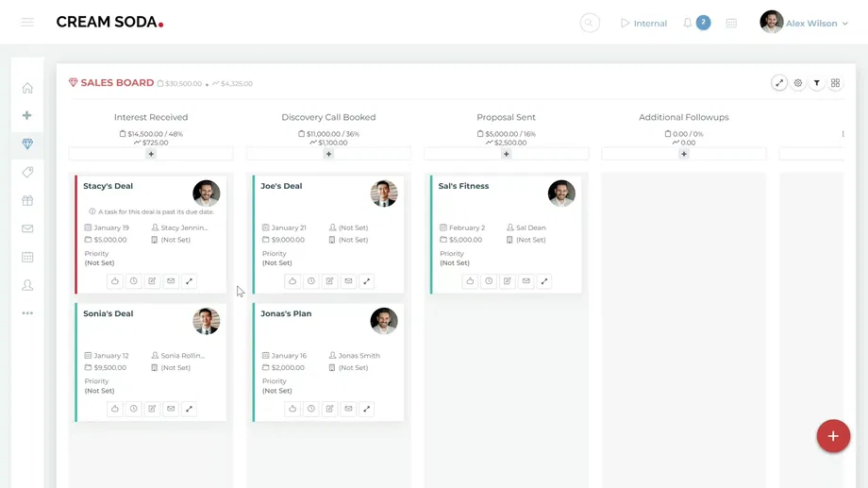Mark Stacy's Deal with thumbs up
868x488 pixels.
point(114,281)
